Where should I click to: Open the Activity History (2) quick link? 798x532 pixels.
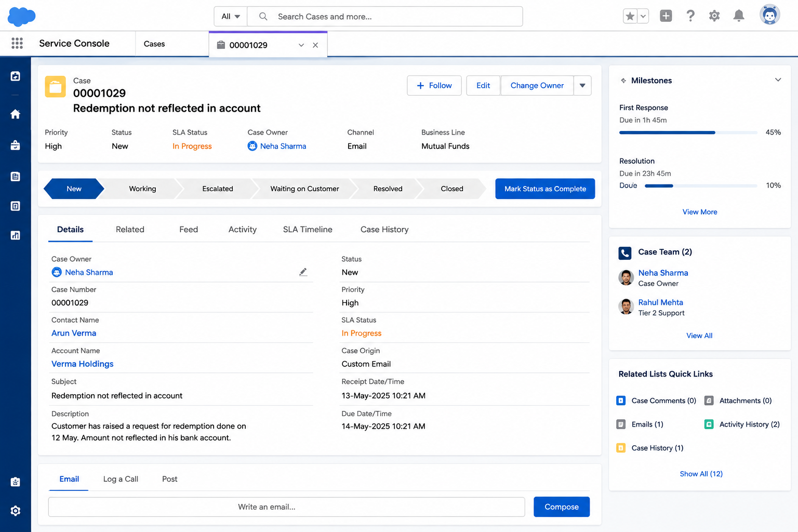(749, 424)
